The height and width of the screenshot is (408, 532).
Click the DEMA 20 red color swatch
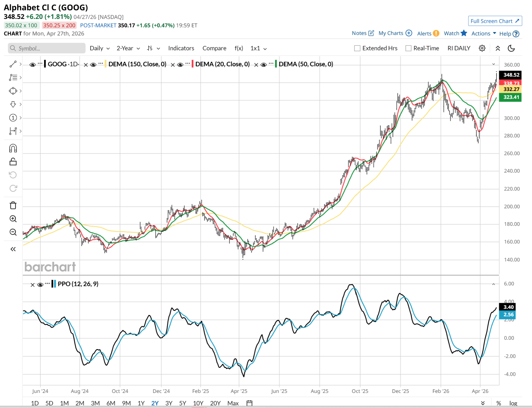[192, 64]
